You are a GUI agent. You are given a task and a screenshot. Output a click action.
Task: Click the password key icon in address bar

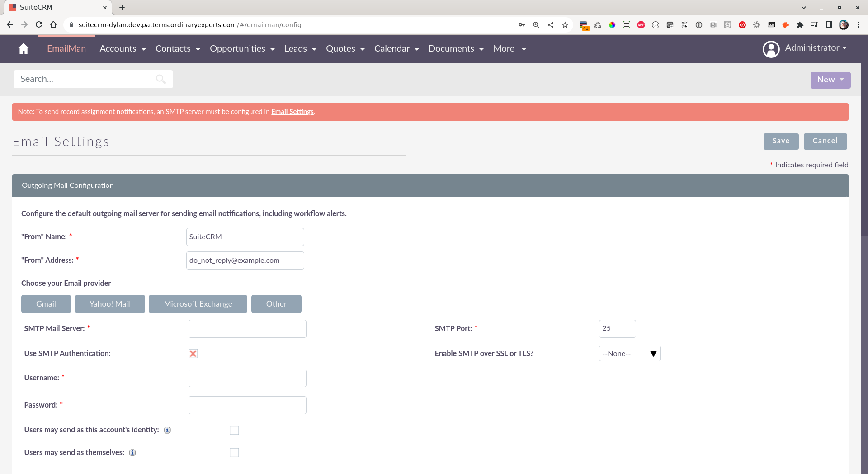coord(522,25)
